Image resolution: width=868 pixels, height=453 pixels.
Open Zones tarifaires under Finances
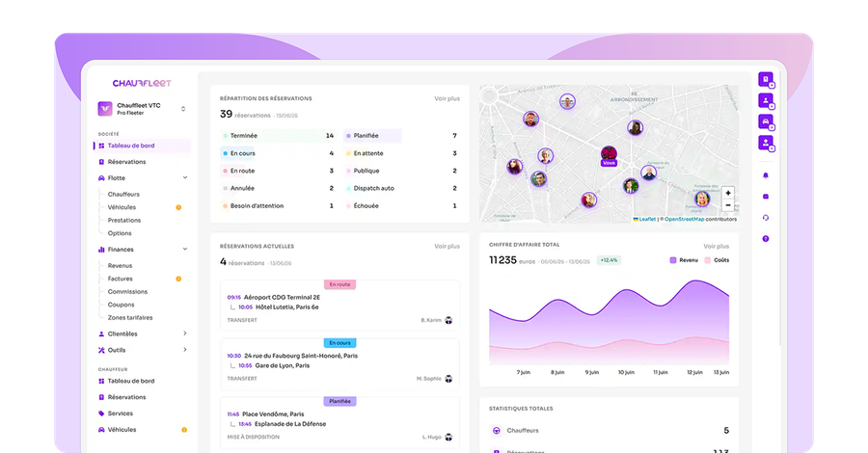130,317
